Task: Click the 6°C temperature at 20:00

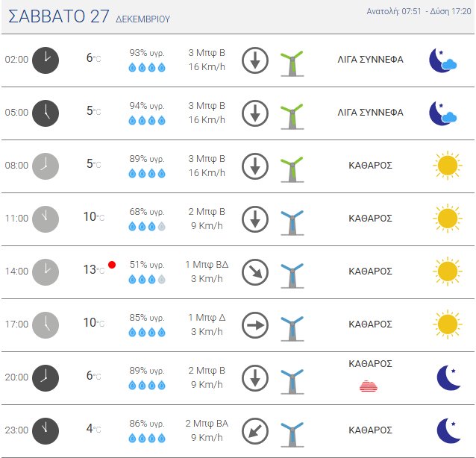Action: pyautogui.click(x=93, y=377)
